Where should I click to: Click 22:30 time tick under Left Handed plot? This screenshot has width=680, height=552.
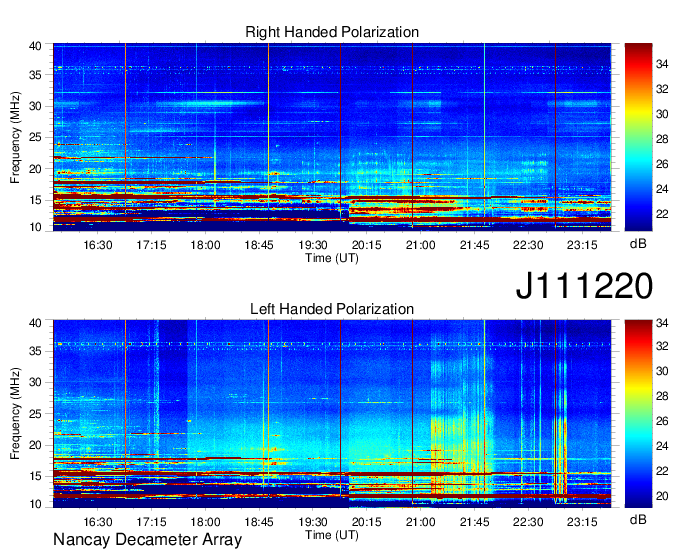[528, 522]
